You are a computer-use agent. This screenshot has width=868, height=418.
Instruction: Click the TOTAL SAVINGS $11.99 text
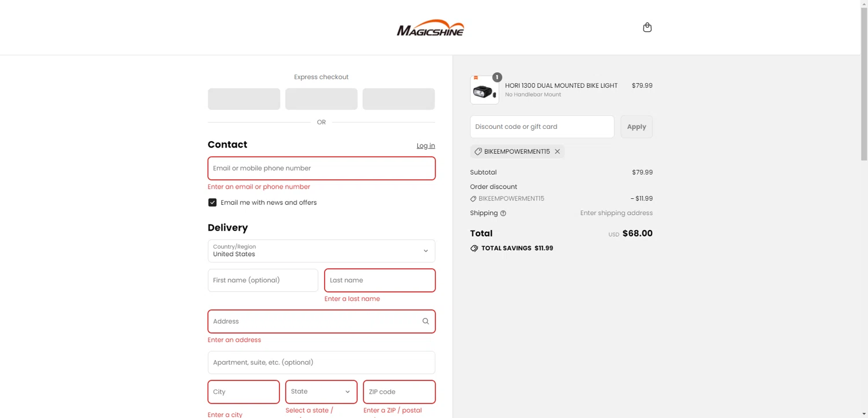[x=517, y=248]
